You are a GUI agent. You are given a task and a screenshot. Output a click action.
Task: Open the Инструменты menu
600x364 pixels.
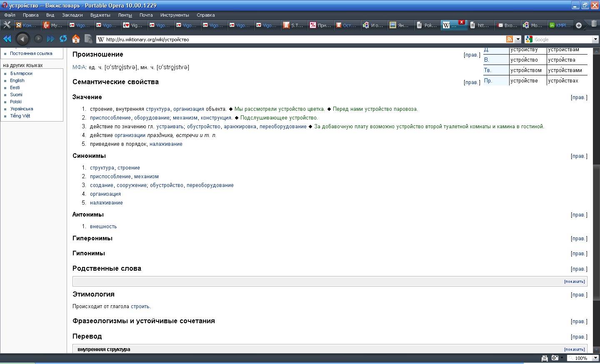pyautogui.click(x=174, y=15)
